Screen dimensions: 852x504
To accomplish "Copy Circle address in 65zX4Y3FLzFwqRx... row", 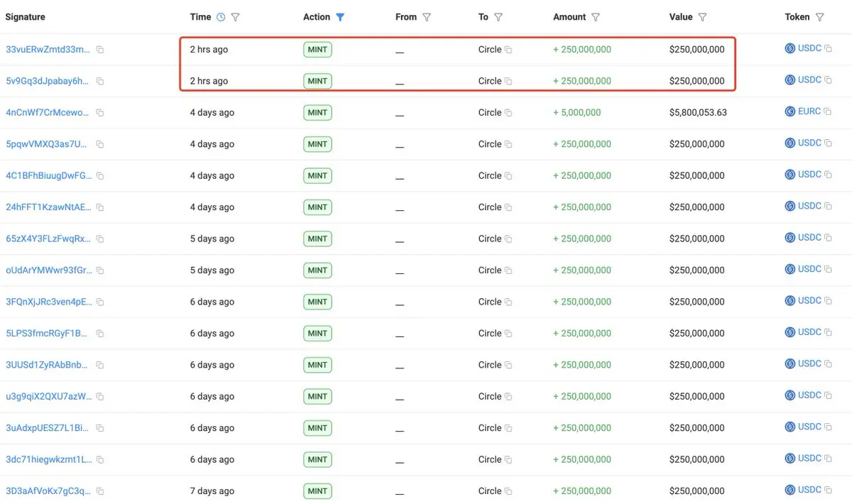I will pyautogui.click(x=508, y=239).
